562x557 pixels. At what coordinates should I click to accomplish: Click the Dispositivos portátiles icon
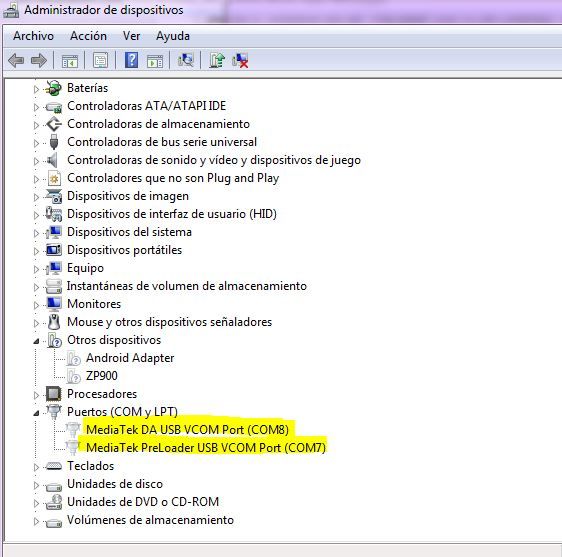[x=54, y=250]
